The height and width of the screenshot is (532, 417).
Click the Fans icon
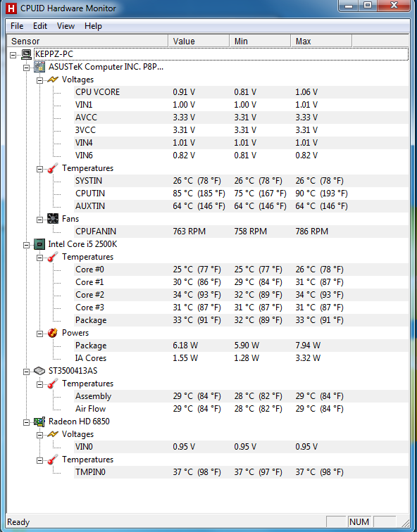(53, 219)
